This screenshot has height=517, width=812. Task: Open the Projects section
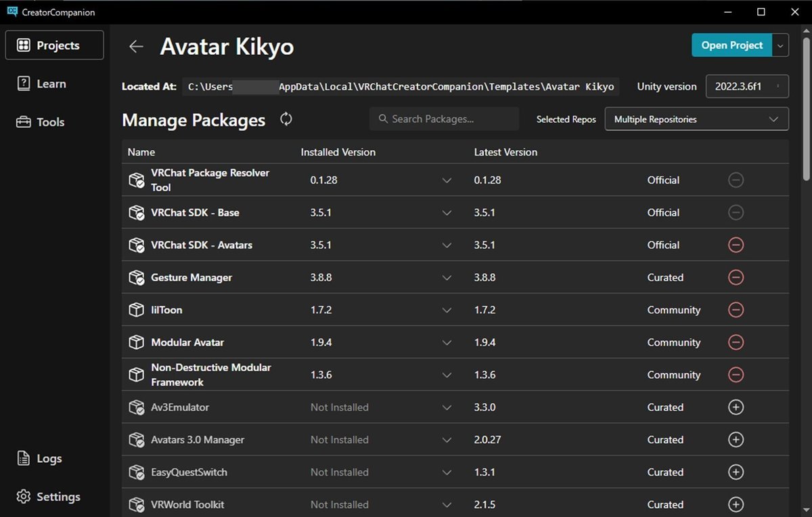click(x=55, y=45)
